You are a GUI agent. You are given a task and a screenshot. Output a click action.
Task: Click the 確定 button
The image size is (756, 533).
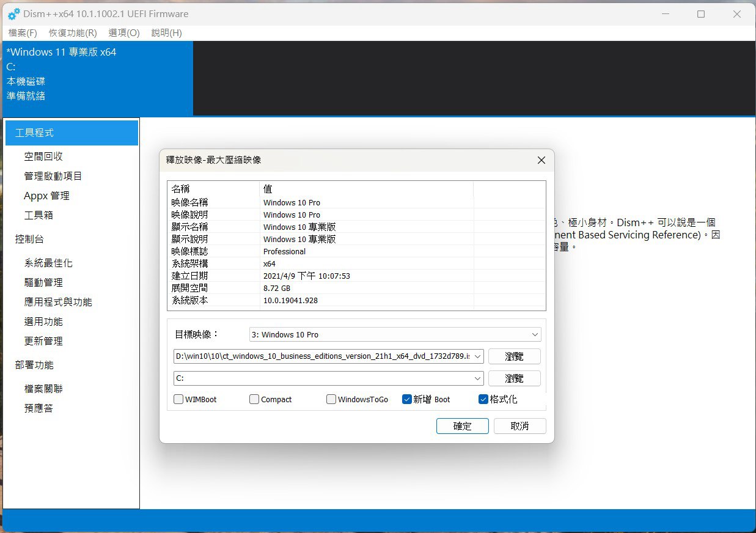pyautogui.click(x=462, y=426)
